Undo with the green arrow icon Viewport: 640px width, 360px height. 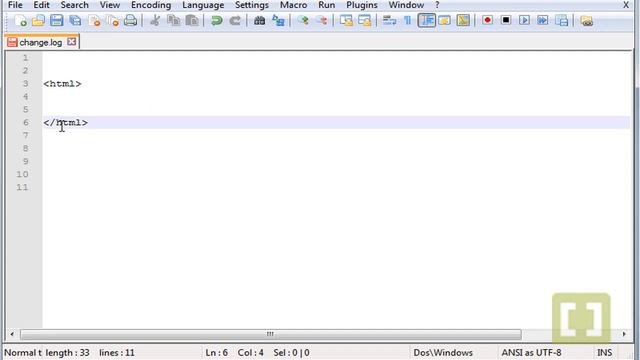(x=216, y=20)
